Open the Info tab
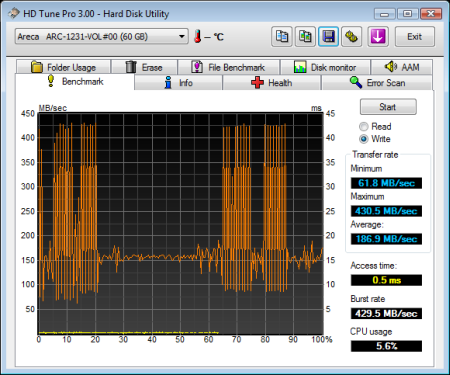This screenshot has width=450, height=375. [178, 83]
